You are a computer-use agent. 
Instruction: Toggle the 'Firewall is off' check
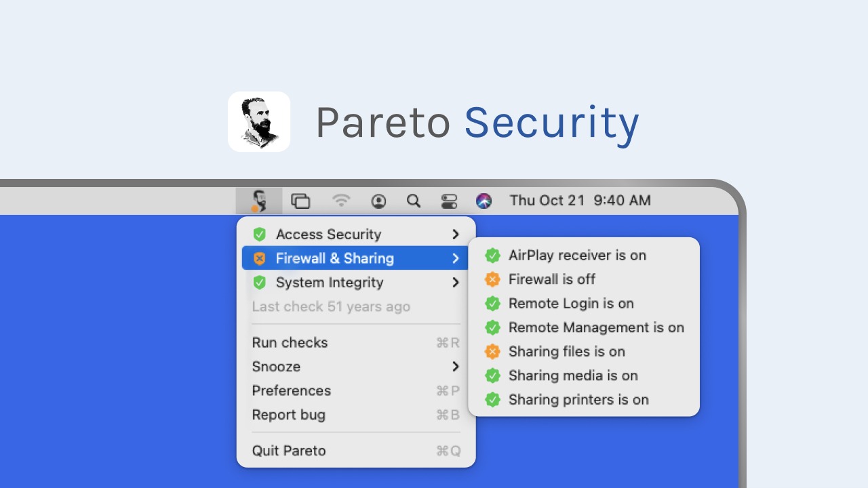point(551,279)
